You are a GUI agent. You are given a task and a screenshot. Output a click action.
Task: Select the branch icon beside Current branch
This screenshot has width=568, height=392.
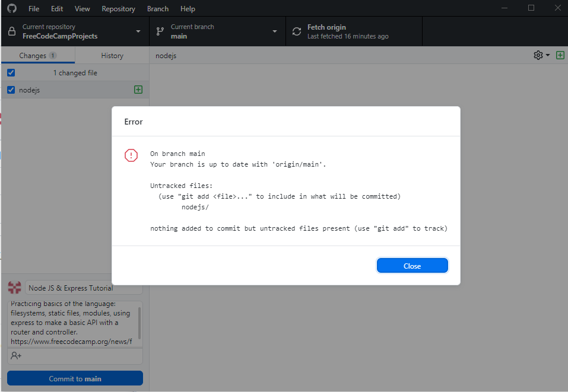point(158,31)
